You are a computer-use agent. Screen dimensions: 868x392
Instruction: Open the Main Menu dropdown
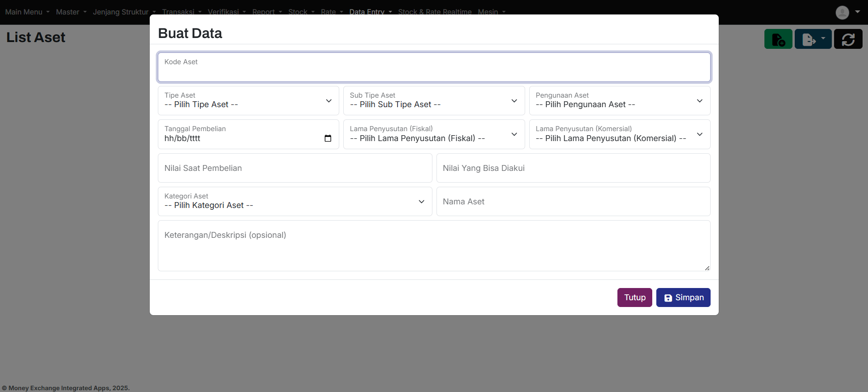(x=27, y=12)
